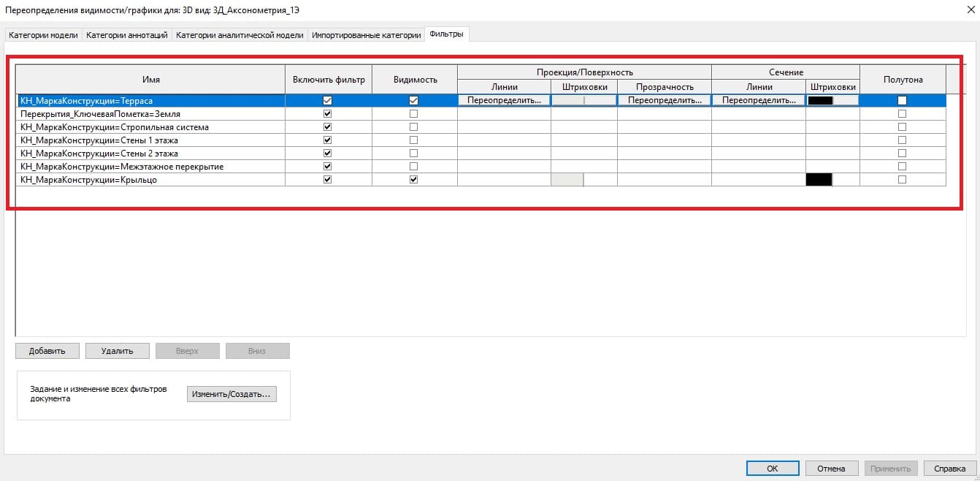The image size is (980, 481).
Task: Click black section hatch swatch for Крыльцо
Action: (819, 180)
